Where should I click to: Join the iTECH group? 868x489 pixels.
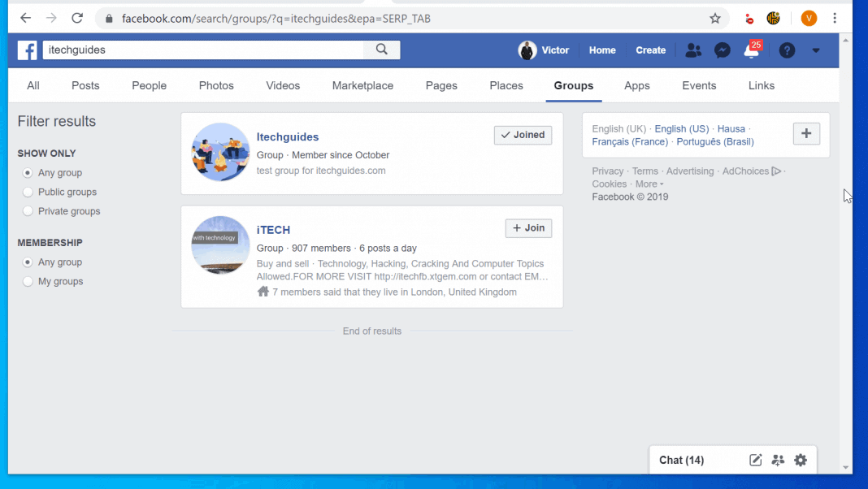click(528, 228)
